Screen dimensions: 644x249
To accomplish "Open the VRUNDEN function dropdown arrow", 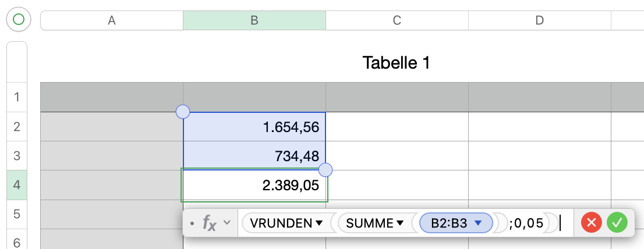I will pyautogui.click(x=319, y=223).
